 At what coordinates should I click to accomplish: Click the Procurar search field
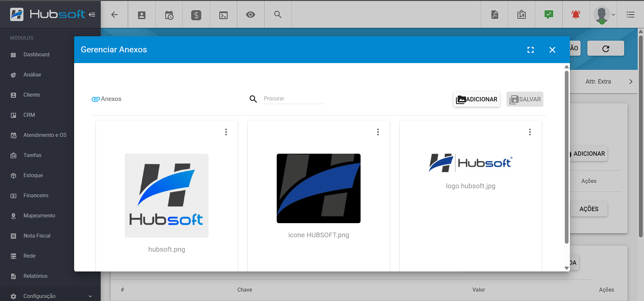pyautogui.click(x=293, y=99)
